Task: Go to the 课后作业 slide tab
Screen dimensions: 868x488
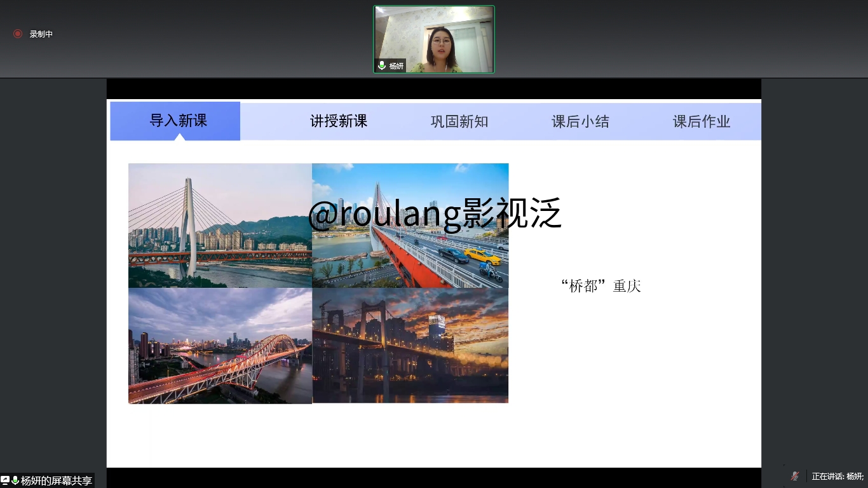Action: point(702,122)
